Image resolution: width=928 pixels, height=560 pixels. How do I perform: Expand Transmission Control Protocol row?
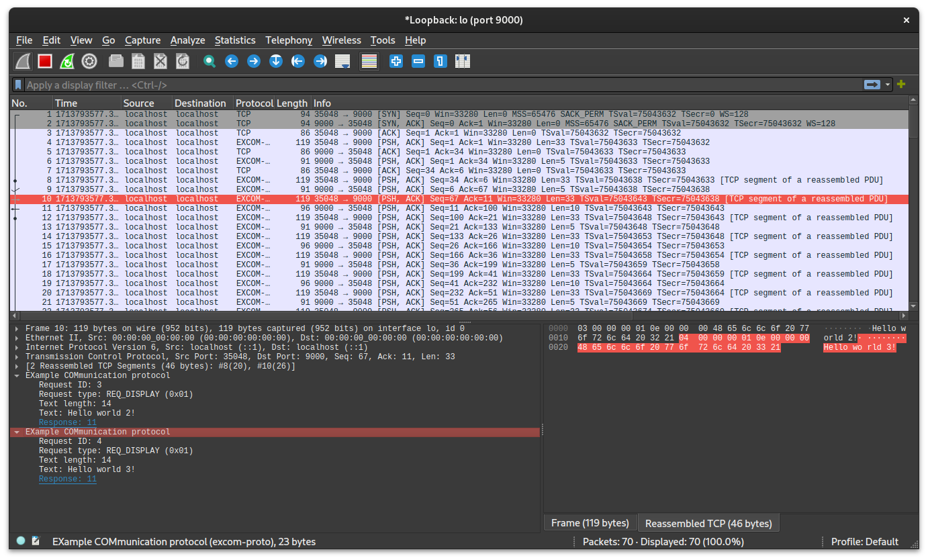pos(17,357)
